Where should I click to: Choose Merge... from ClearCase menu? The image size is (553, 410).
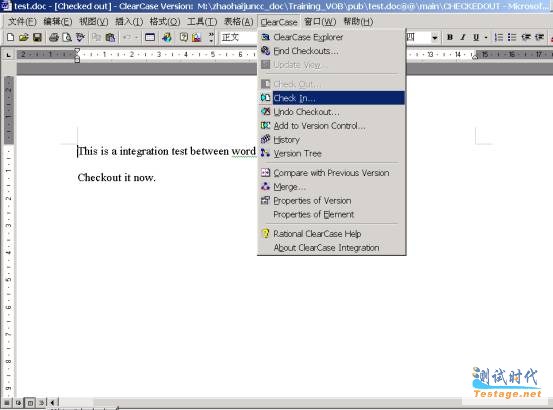[x=332, y=187]
